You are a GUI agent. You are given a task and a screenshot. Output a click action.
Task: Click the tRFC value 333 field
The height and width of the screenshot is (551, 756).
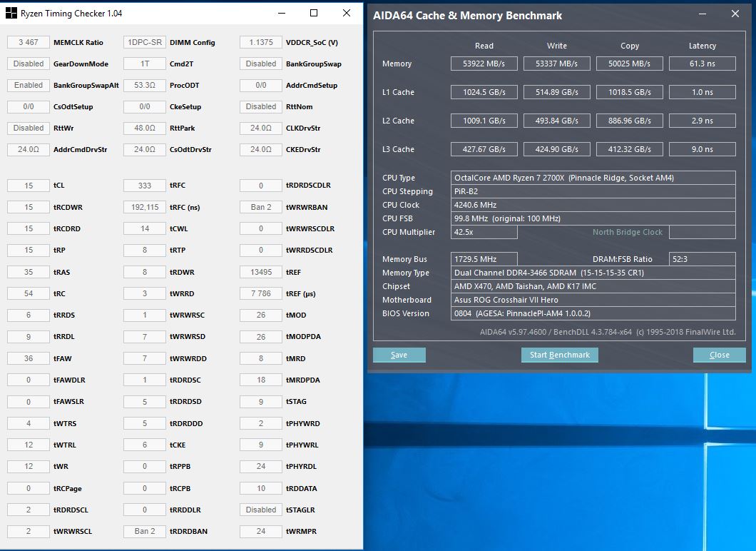tap(145, 186)
